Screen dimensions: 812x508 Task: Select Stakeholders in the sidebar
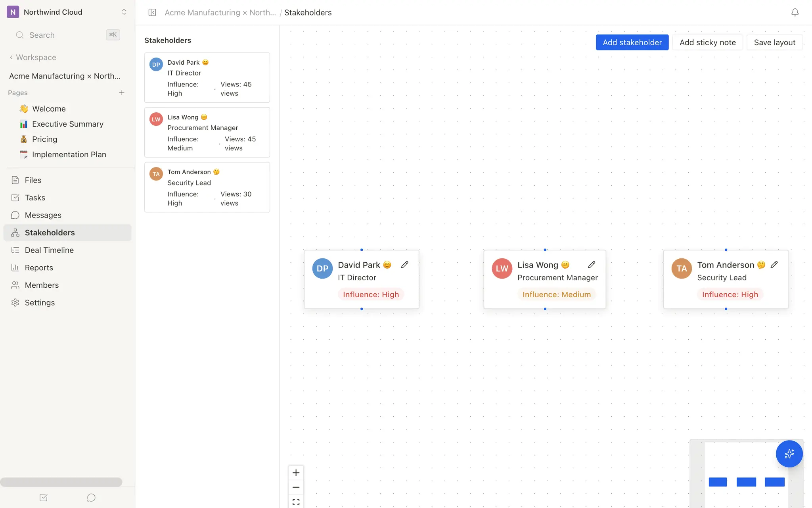click(67, 233)
